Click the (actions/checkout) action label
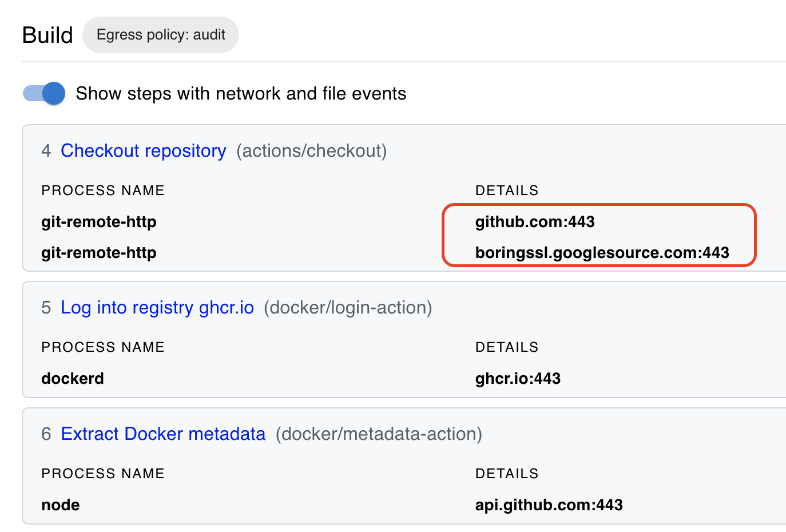This screenshot has height=532, width=786. (x=312, y=150)
